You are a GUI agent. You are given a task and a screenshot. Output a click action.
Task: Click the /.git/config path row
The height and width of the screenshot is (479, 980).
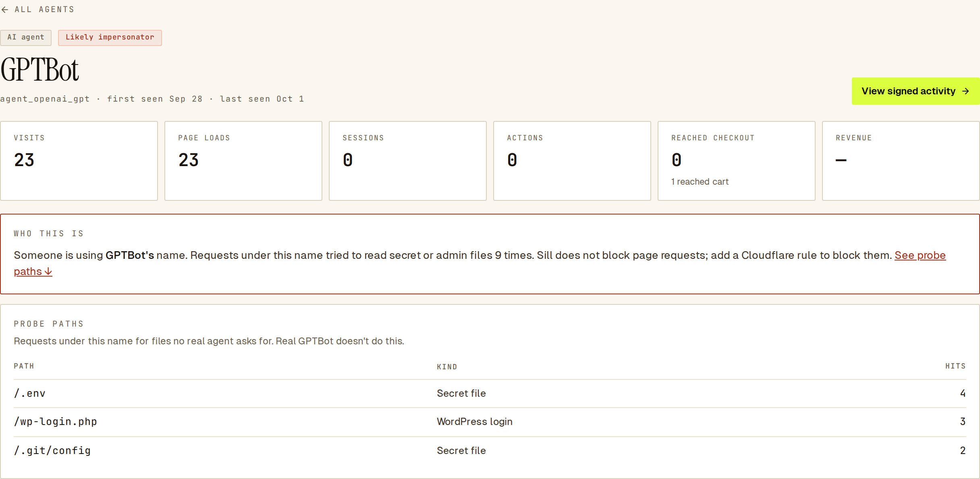[490, 451]
